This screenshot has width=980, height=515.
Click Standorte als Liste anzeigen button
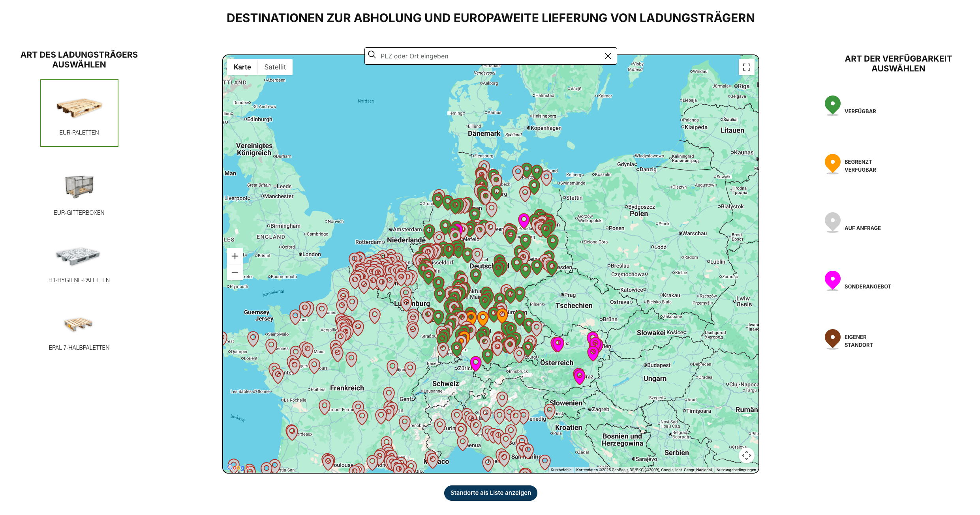pos(490,493)
